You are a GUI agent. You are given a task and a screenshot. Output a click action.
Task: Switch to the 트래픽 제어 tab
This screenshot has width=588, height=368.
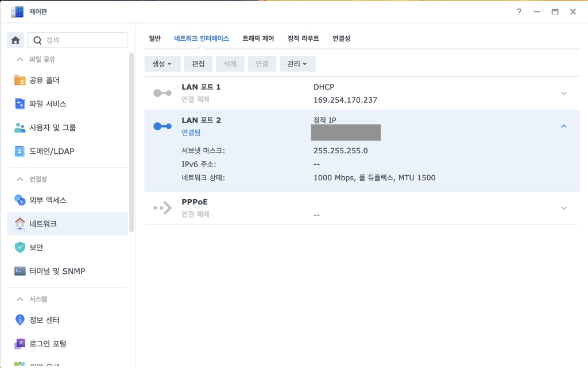(x=258, y=38)
